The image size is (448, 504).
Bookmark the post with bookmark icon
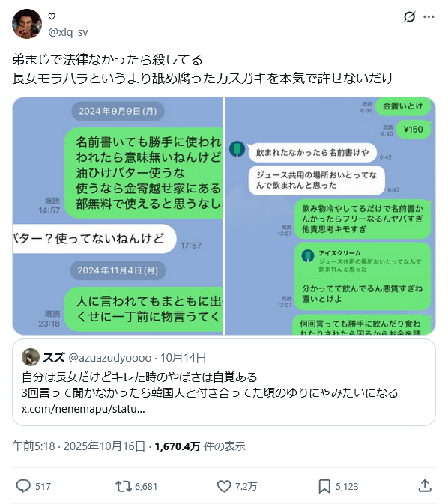point(324,486)
